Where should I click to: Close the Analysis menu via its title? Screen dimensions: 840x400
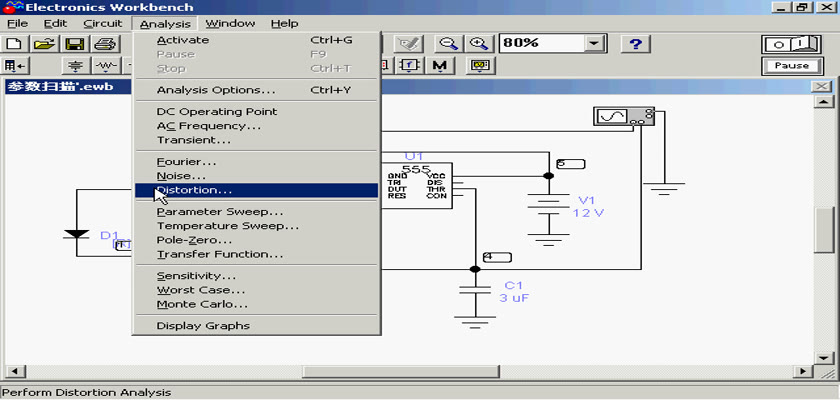click(x=165, y=24)
